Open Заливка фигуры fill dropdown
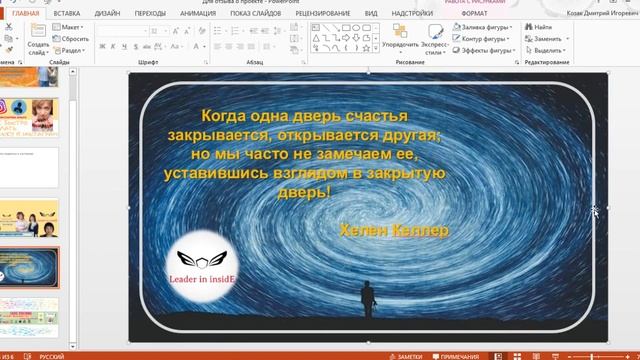 (x=482, y=27)
